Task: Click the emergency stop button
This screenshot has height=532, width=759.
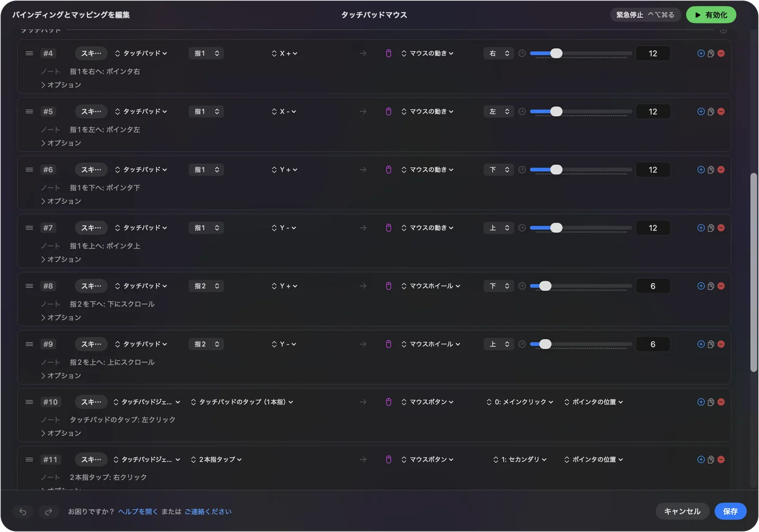Action: pos(645,15)
